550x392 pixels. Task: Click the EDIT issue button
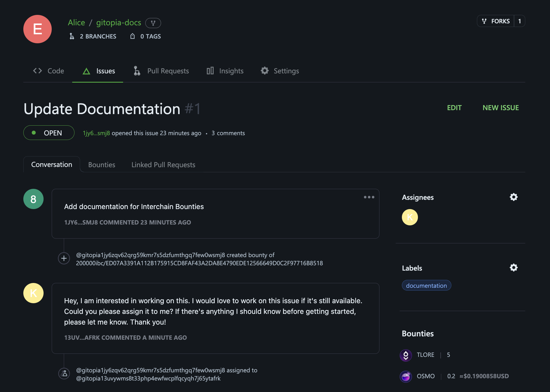point(454,108)
